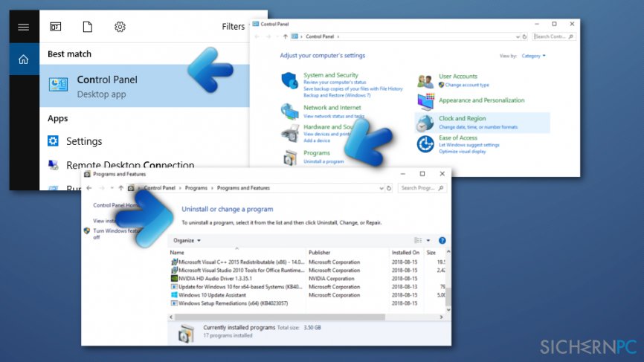
Task: Open the view options dropdown arrow
Action: point(428,241)
